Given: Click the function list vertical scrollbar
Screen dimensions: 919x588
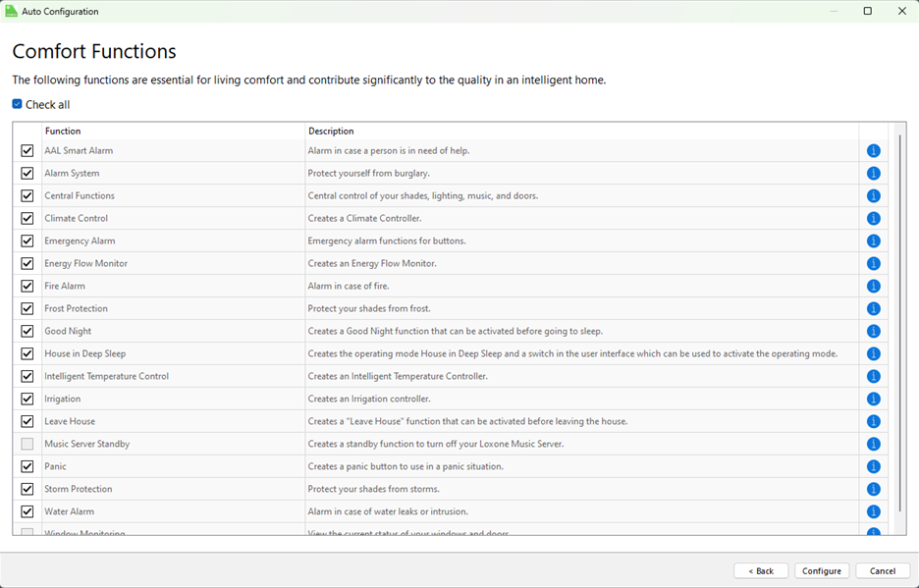Looking at the screenshot, I should pos(898,324).
